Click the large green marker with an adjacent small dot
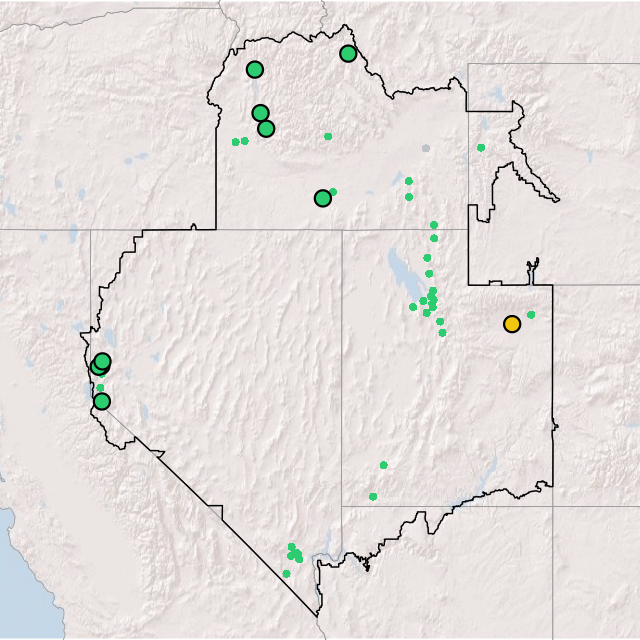Screen dimensions: 640x640 click(x=322, y=198)
